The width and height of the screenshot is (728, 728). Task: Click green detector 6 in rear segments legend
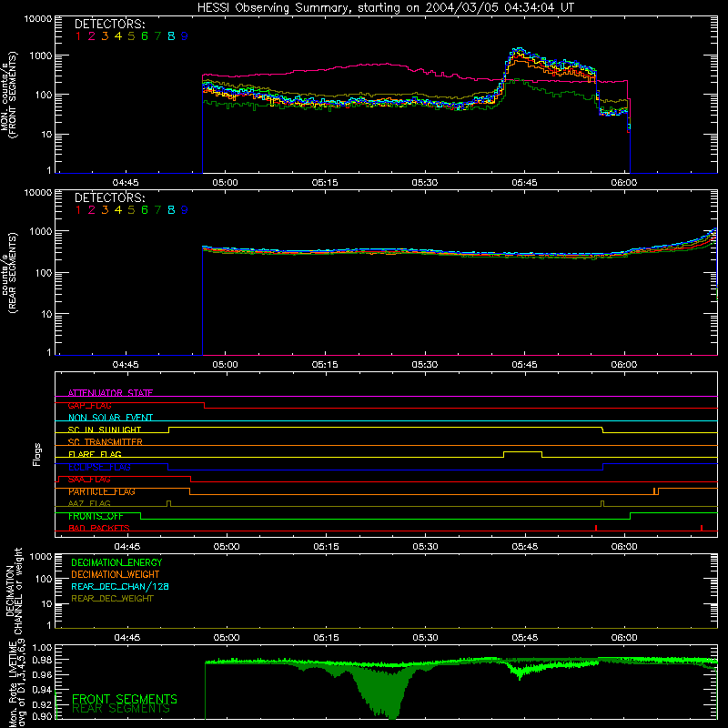coord(145,210)
